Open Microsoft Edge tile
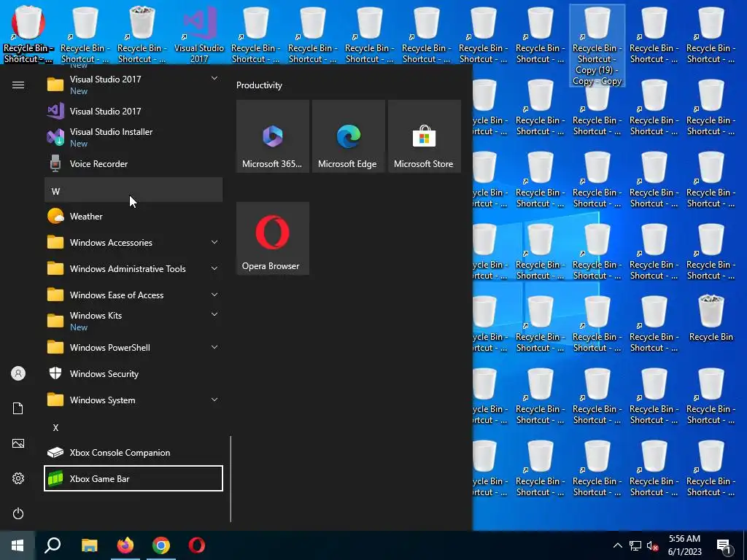747x560 pixels. 348,136
